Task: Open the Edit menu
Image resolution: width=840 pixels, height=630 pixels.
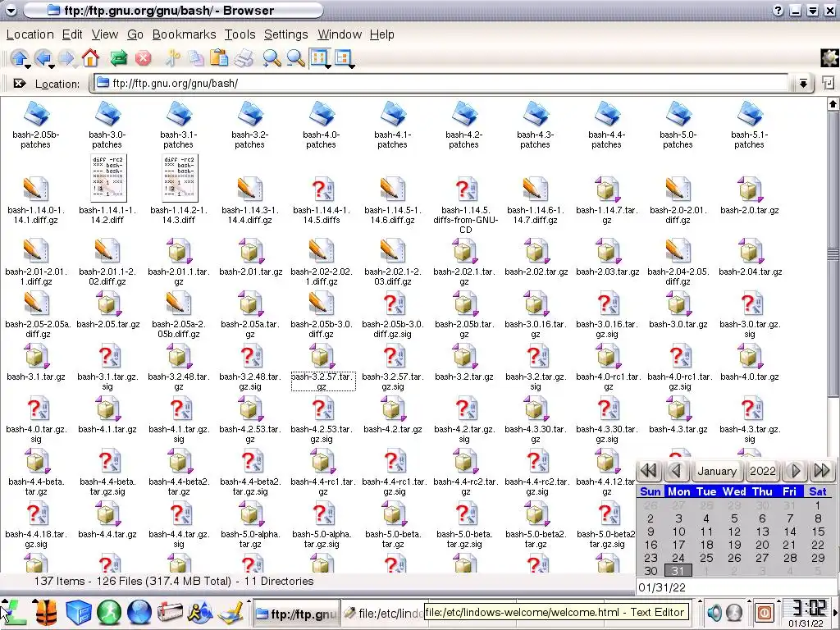Action: [72, 34]
